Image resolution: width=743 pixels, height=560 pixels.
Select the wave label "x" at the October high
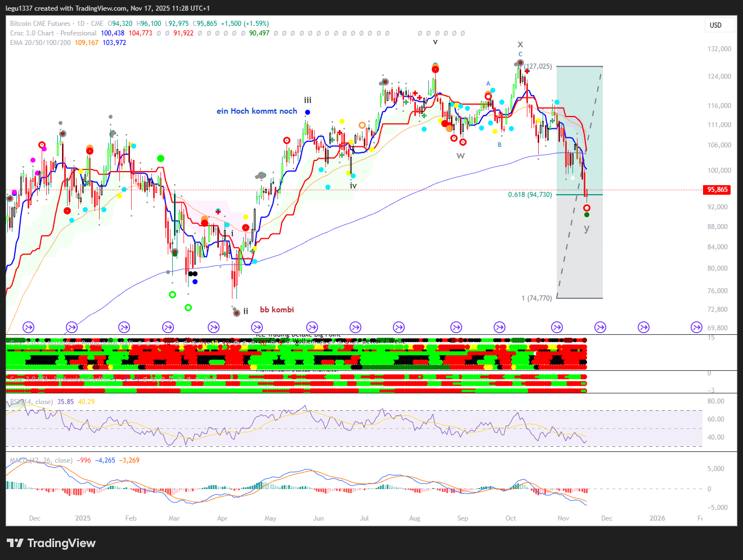click(520, 44)
